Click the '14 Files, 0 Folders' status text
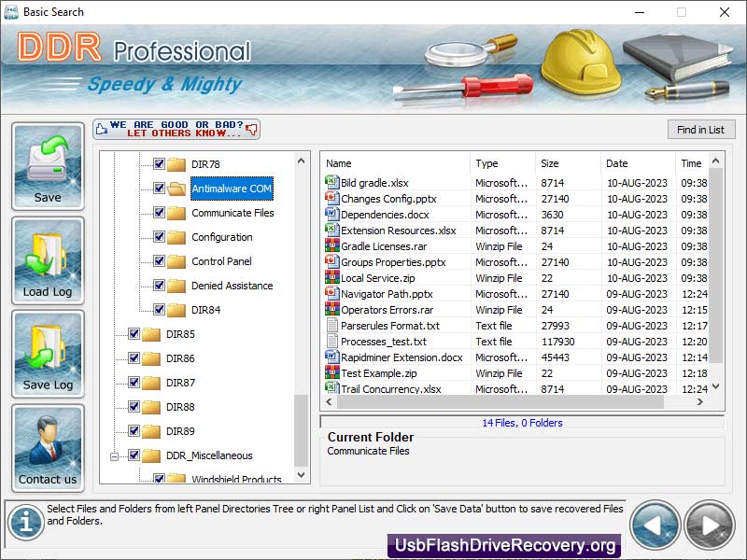The image size is (747, 560). 522,423
